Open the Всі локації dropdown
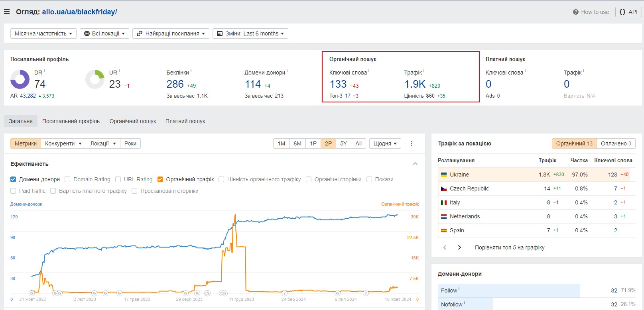Screen dimensions: 644x310 [x=104, y=33]
